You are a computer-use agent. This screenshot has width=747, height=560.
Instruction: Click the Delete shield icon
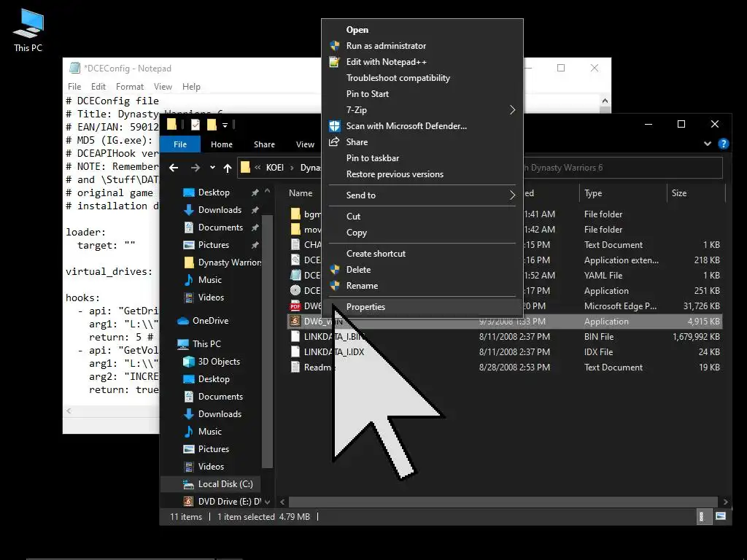[x=334, y=270]
